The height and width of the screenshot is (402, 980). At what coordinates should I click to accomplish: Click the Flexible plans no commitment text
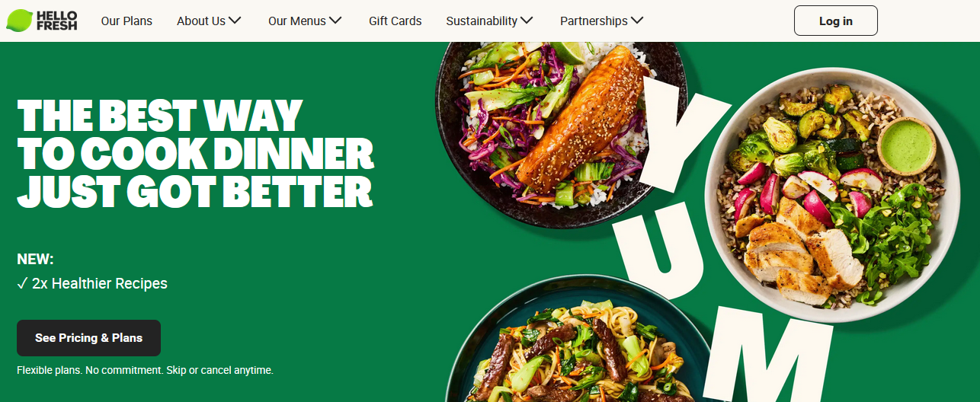pos(145,371)
